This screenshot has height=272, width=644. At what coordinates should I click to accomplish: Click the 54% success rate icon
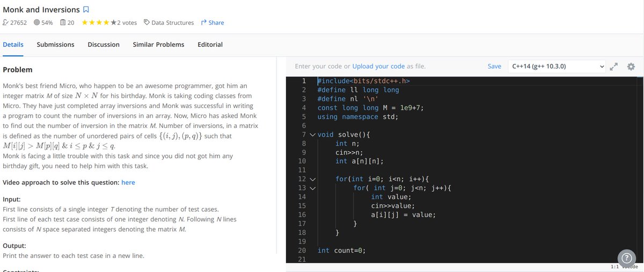pyautogui.click(x=36, y=23)
